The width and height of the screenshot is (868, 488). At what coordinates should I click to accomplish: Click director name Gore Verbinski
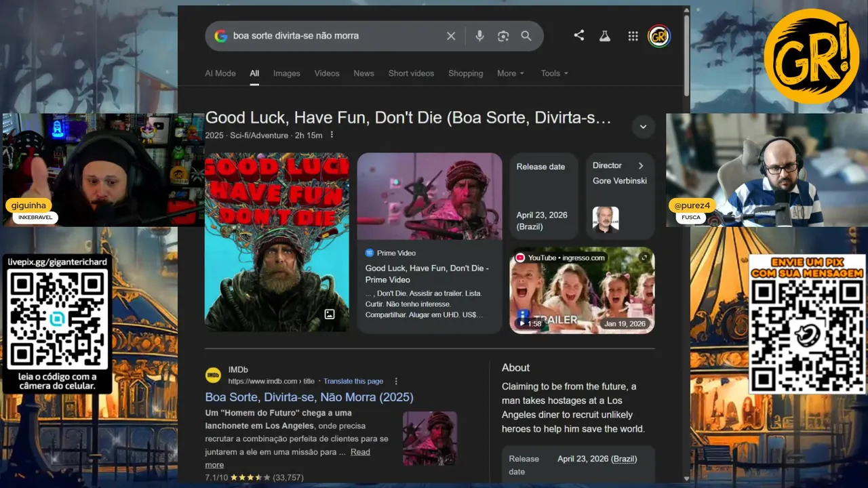point(620,181)
